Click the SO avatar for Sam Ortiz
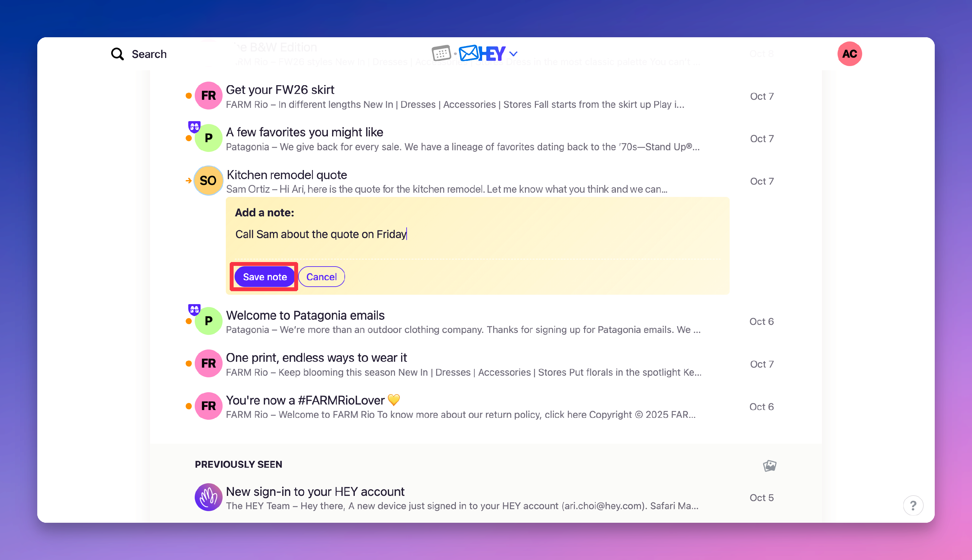The width and height of the screenshot is (972, 560). 208,180
